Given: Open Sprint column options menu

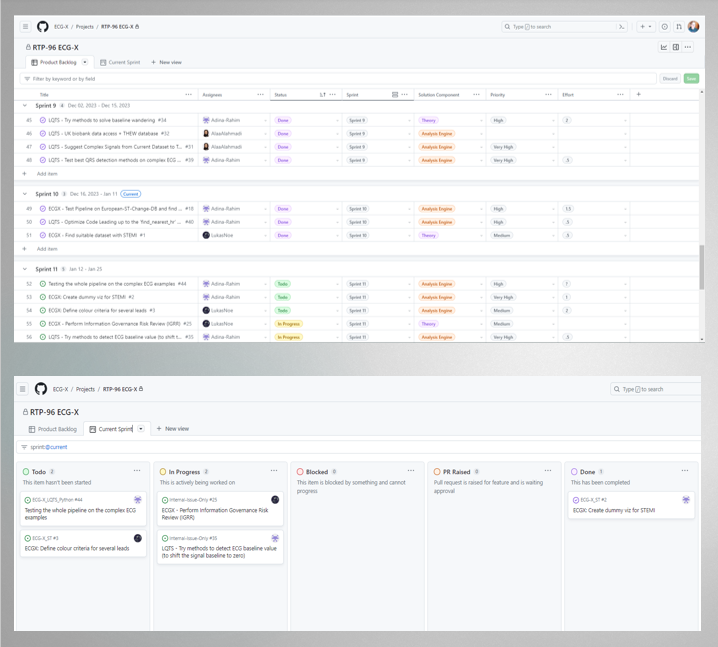Looking at the screenshot, I should 404,94.
